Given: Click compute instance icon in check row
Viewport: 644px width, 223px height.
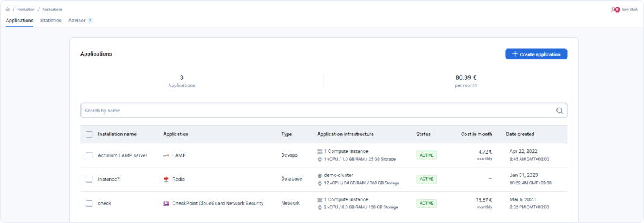Looking at the screenshot, I should pos(320,199).
